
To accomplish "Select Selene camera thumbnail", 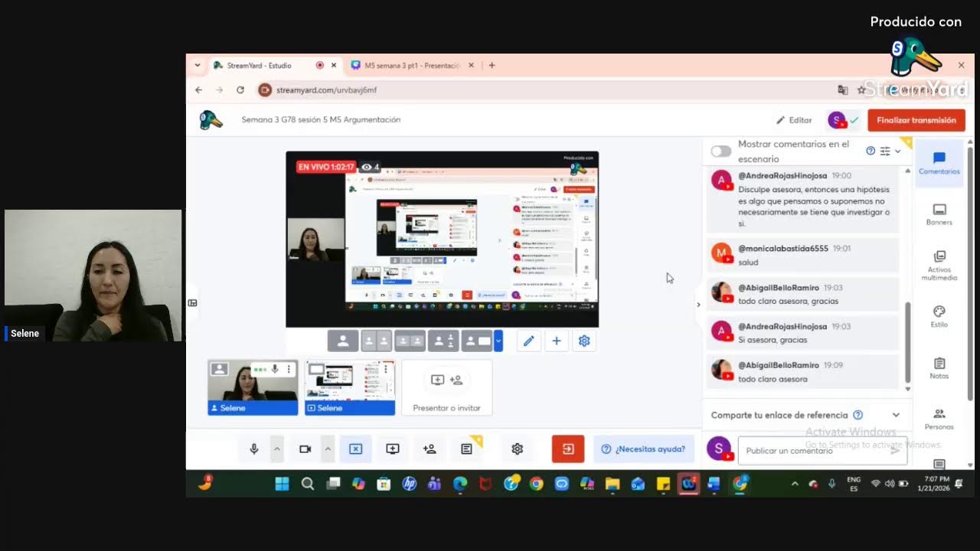I will click(x=253, y=388).
